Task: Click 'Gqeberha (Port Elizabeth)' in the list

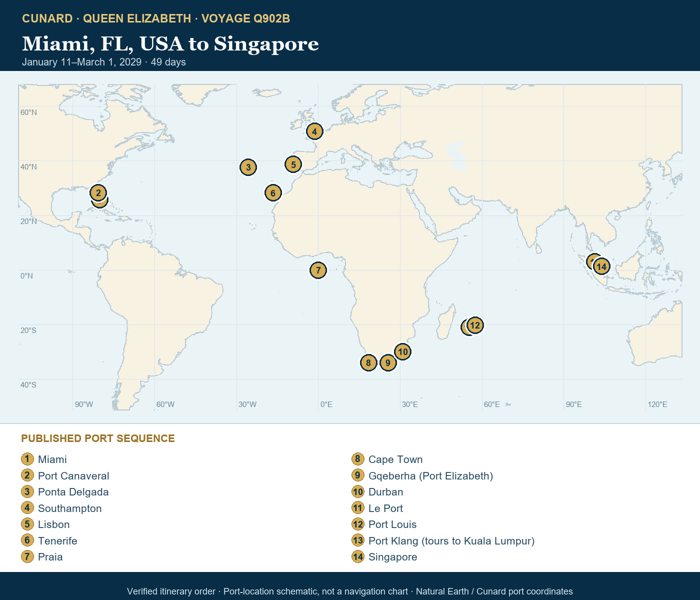Action: click(x=431, y=476)
